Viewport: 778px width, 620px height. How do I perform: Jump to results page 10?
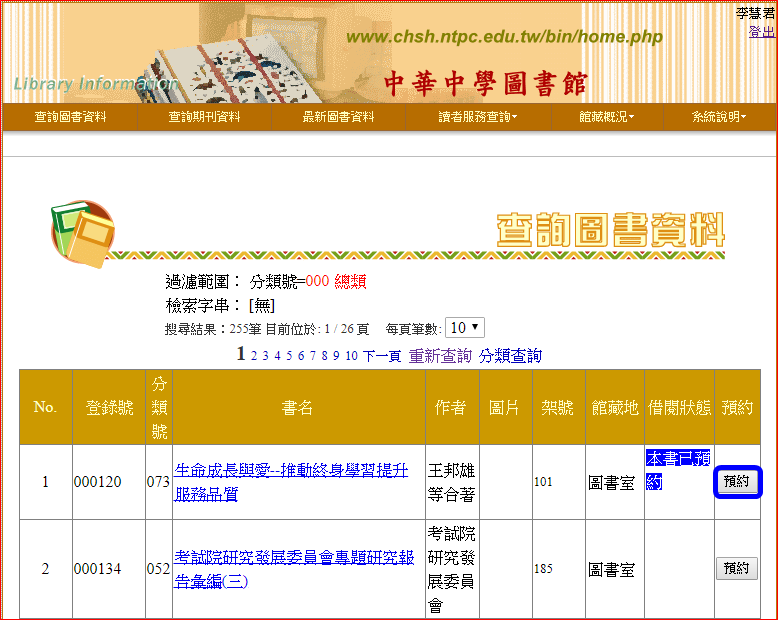coord(351,356)
